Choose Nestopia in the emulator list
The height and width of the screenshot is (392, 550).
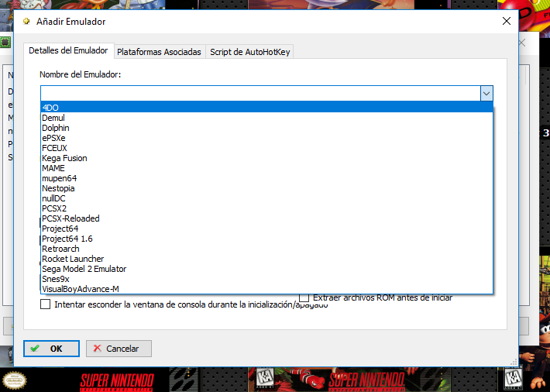[x=266, y=188]
